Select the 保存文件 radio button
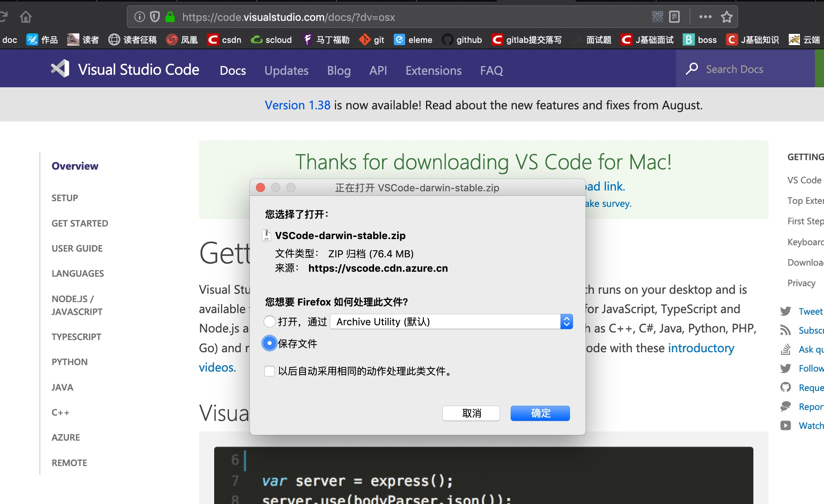 pyautogui.click(x=269, y=343)
